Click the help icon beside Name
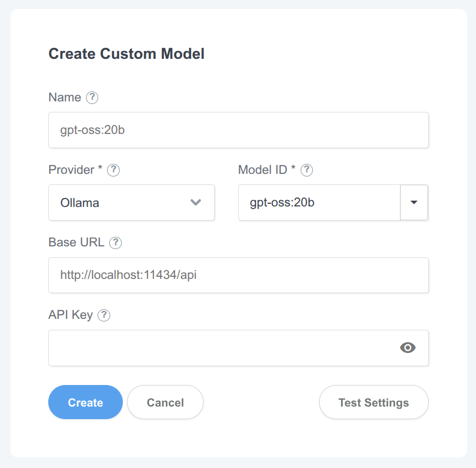This screenshot has height=468, width=476. click(x=92, y=98)
